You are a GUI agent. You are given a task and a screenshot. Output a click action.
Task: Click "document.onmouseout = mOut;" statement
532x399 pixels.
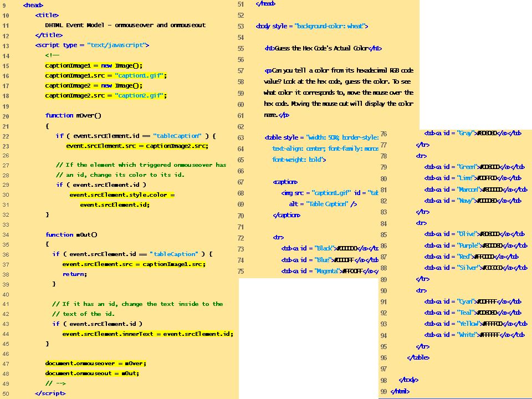(x=92, y=373)
